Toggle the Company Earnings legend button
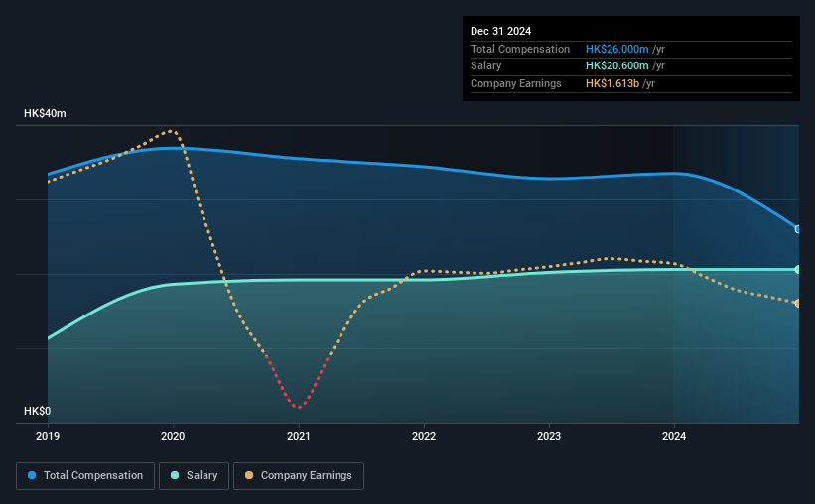Screen dimensions: 815x504 (x=299, y=476)
